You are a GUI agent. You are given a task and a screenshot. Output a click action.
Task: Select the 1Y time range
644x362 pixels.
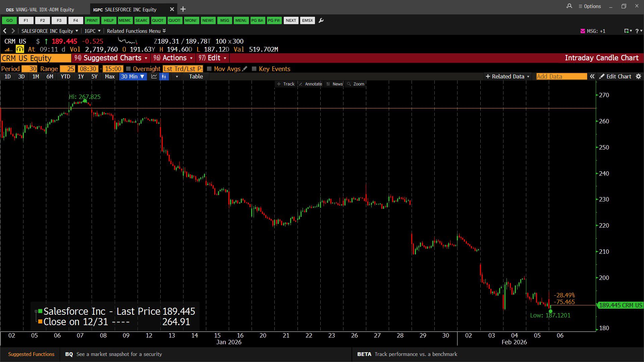point(81,76)
